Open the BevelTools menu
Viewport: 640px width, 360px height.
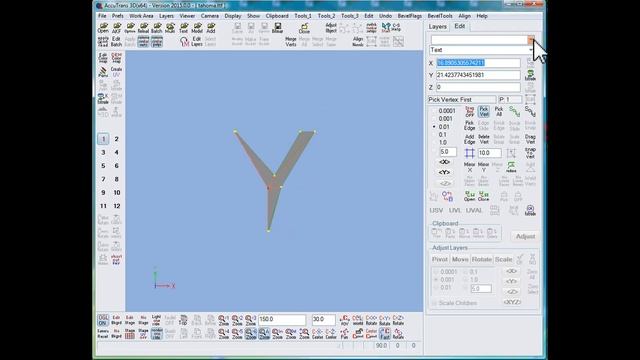click(440, 16)
